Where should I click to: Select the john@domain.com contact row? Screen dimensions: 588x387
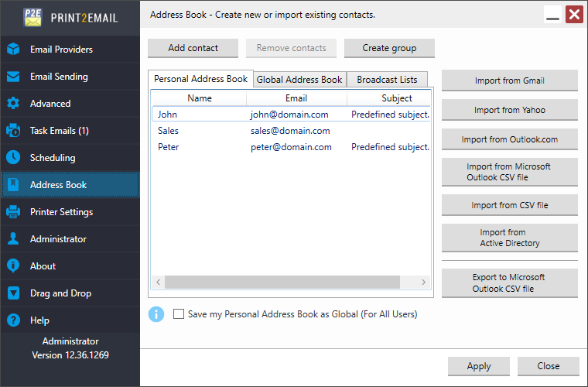[289, 115]
